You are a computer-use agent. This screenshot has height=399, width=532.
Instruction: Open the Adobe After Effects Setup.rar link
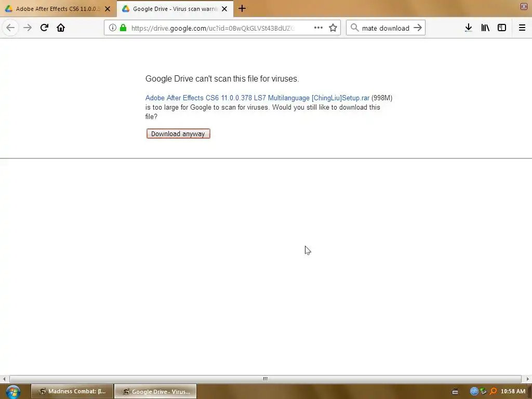point(257,98)
